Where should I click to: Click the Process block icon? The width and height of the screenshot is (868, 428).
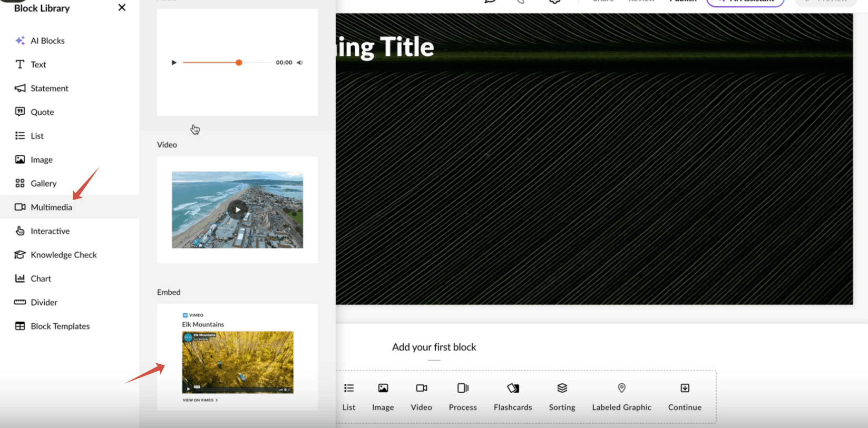(x=463, y=389)
